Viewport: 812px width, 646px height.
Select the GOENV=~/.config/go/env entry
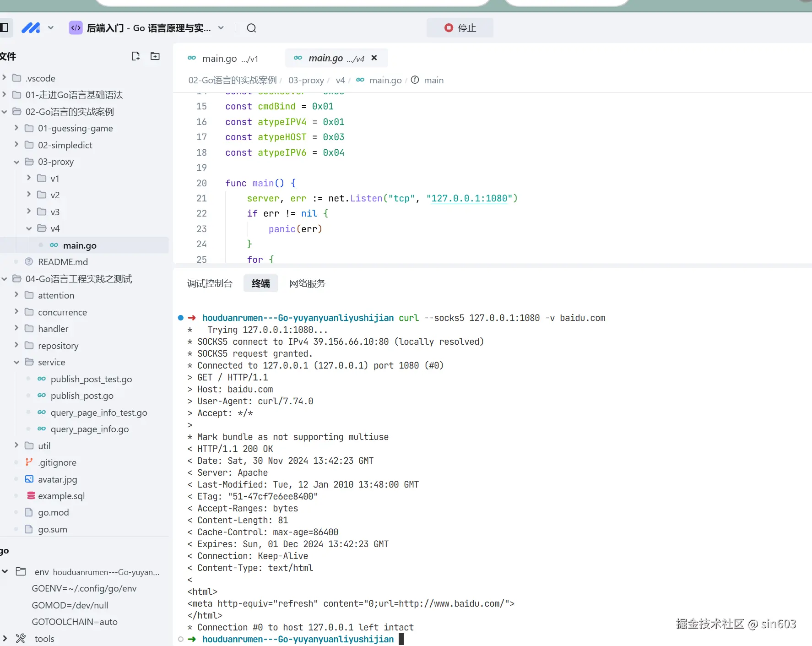pyautogui.click(x=84, y=588)
